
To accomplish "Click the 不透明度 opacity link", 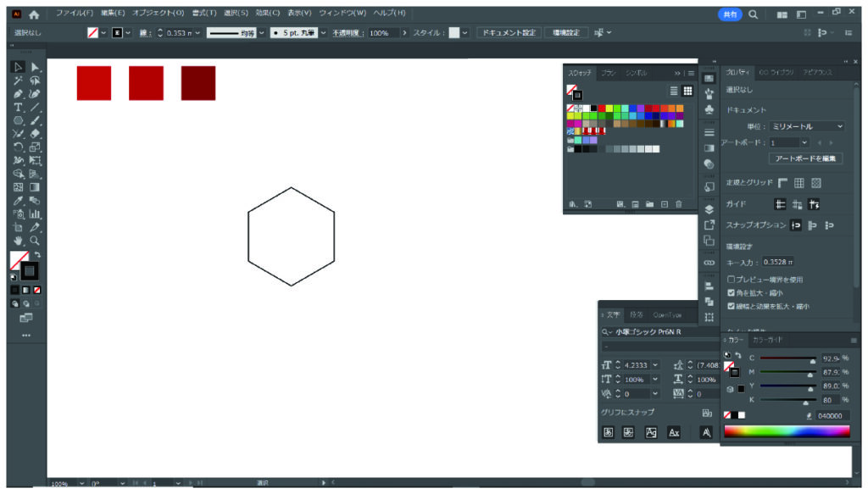I will (x=347, y=33).
